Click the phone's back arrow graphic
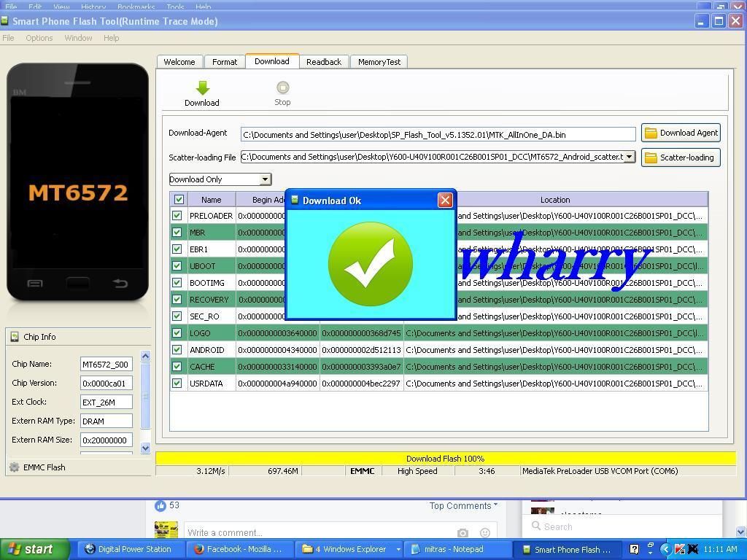Screen dimensions: 747x560 click(120, 283)
